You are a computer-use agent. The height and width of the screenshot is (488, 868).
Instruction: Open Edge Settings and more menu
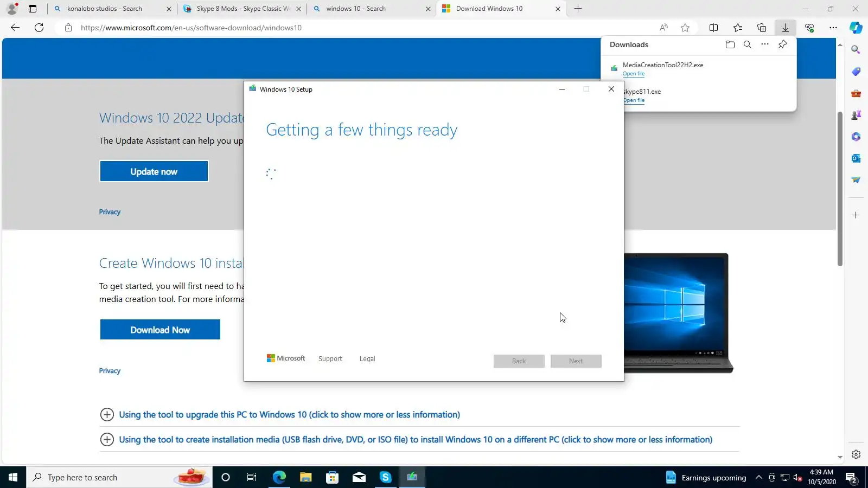[x=833, y=28]
